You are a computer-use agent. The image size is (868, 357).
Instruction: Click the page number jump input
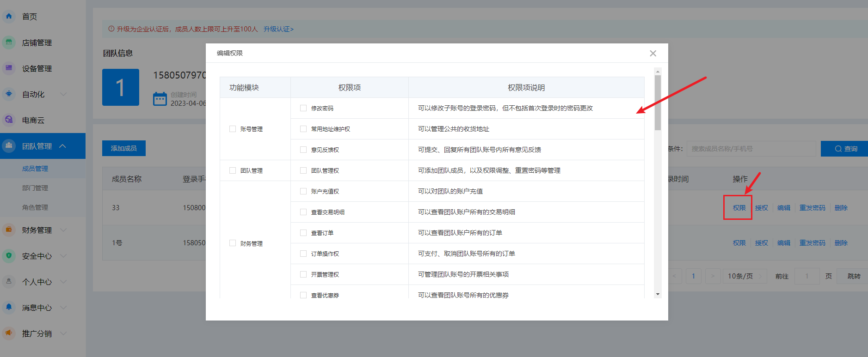(x=807, y=276)
